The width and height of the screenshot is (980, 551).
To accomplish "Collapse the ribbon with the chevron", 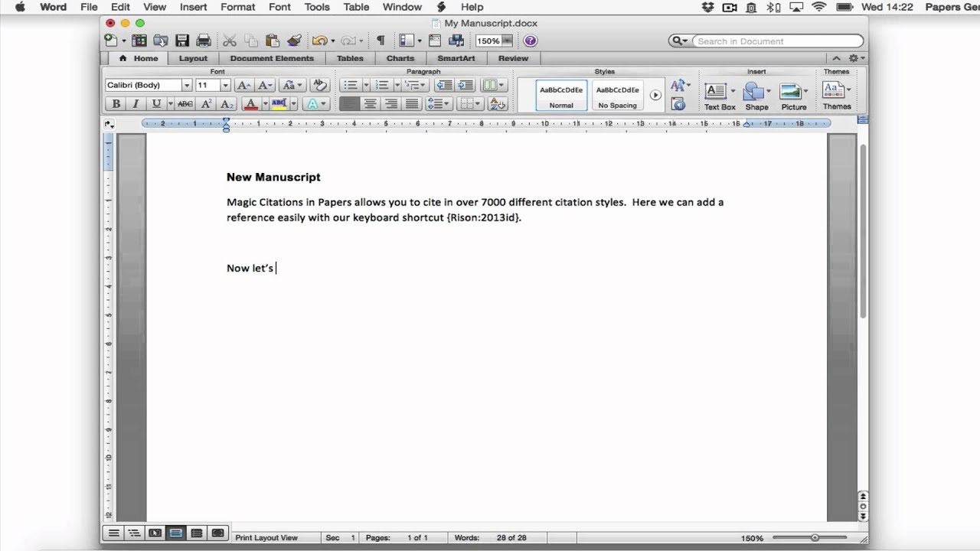I will pos(836,58).
